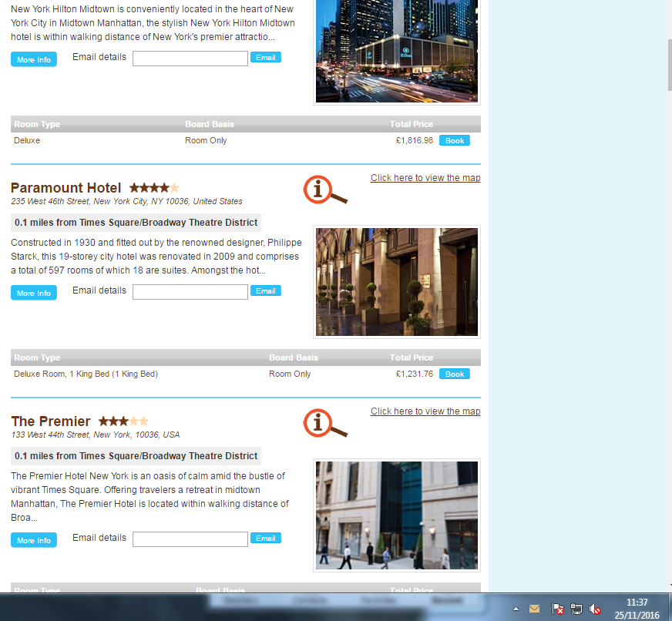
Task: Click The Premier star rating
Action: (x=123, y=421)
